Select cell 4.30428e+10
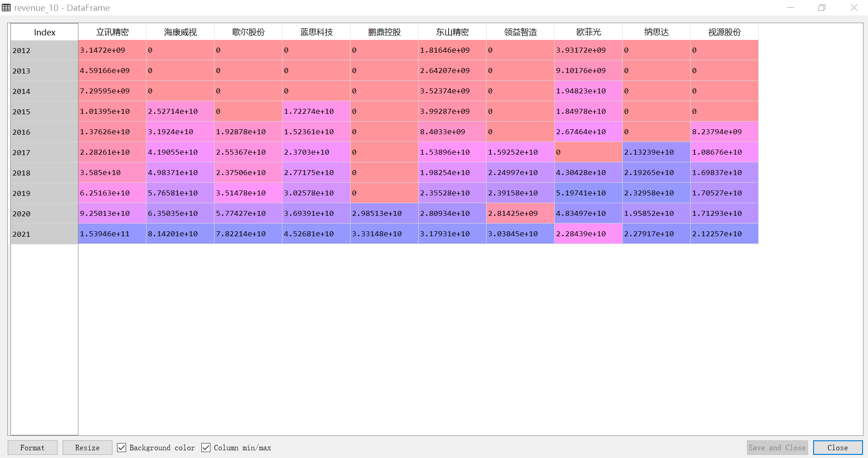 [589, 173]
